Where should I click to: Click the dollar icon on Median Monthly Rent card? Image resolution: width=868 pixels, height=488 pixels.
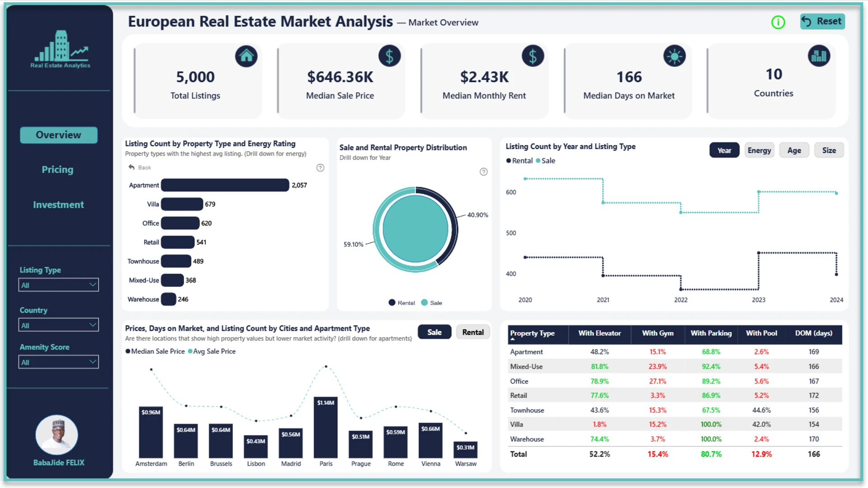(533, 56)
